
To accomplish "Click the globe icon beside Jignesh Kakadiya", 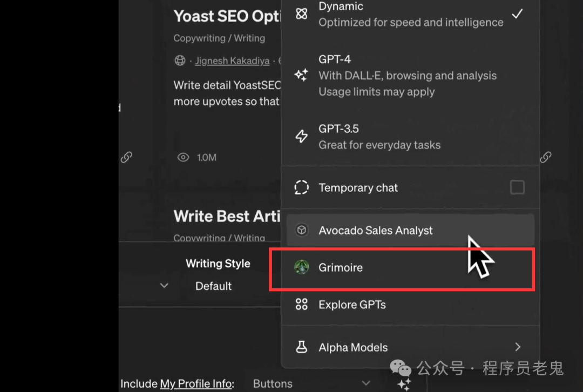I will (180, 60).
